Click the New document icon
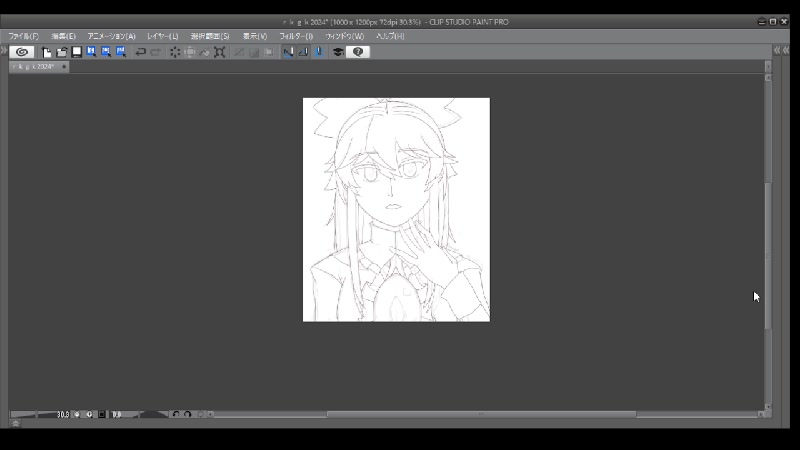800x450 pixels. coord(46,52)
